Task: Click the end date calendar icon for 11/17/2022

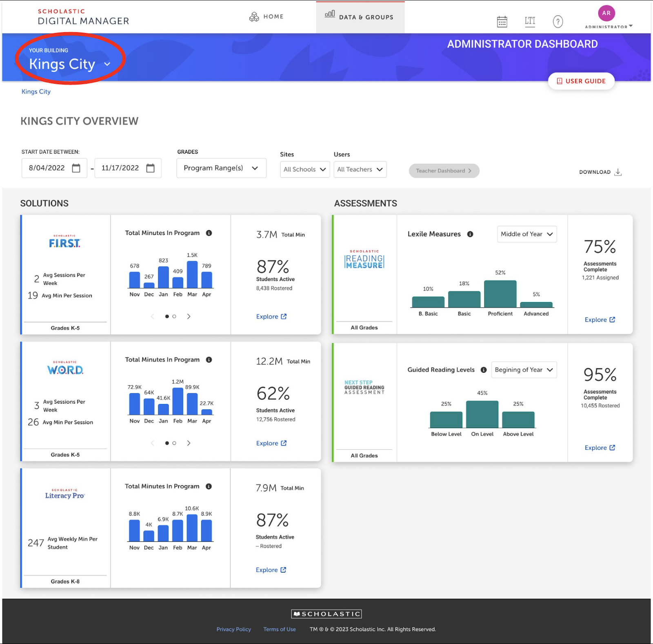Action: click(151, 168)
